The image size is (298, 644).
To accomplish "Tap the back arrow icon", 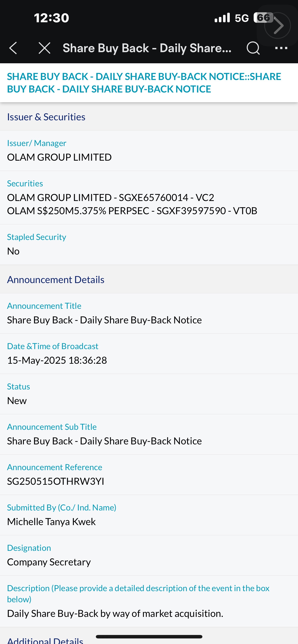I will (13, 48).
